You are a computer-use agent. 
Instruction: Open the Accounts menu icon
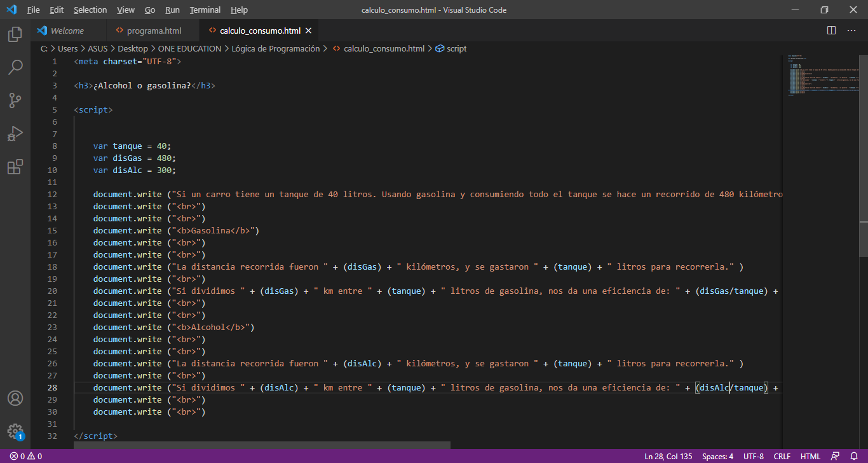click(15, 399)
